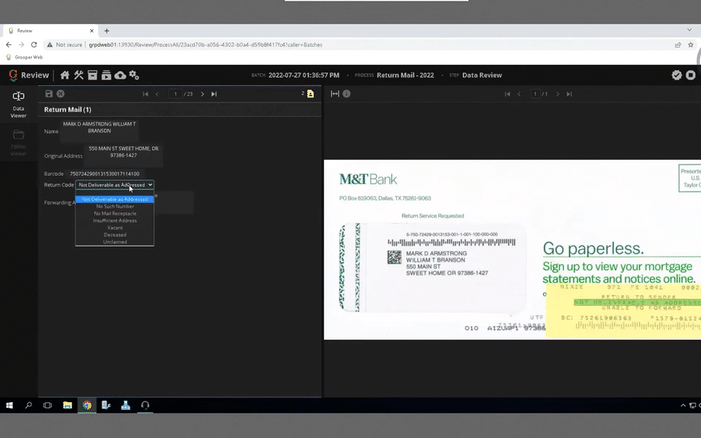Open File Explorer from the taskbar
This screenshot has width=701, height=438.
[68, 405]
